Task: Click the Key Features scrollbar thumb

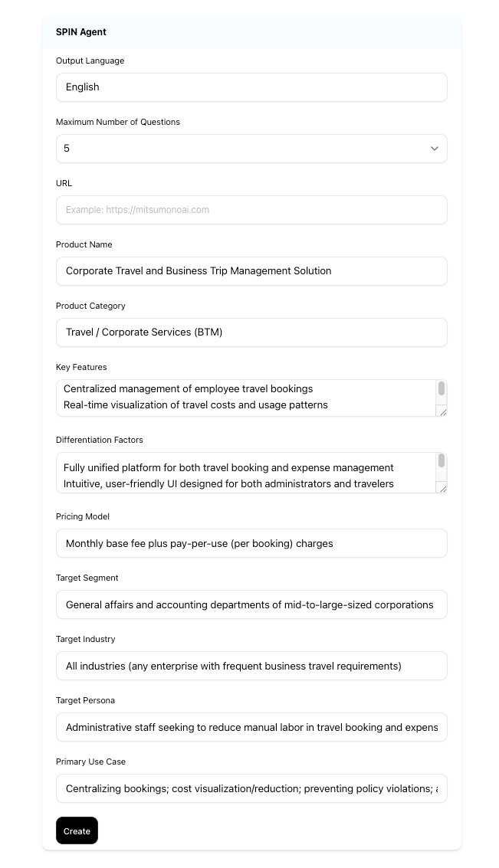Action: tap(442, 388)
